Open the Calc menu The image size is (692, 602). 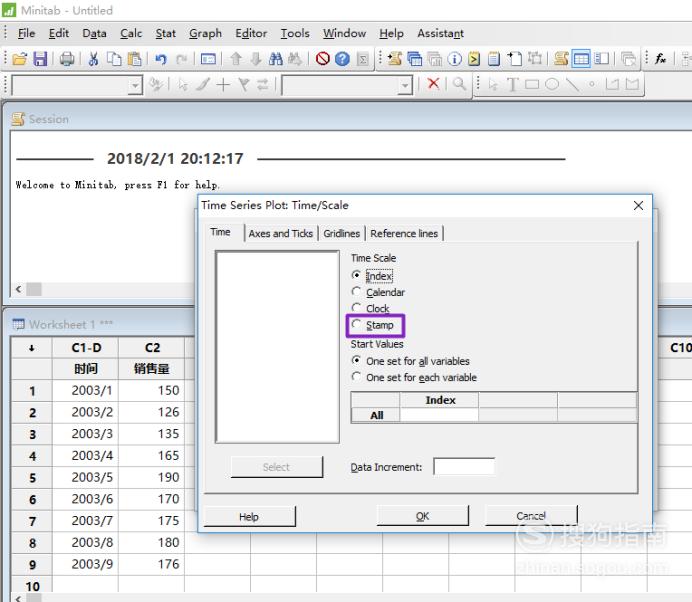pos(131,33)
